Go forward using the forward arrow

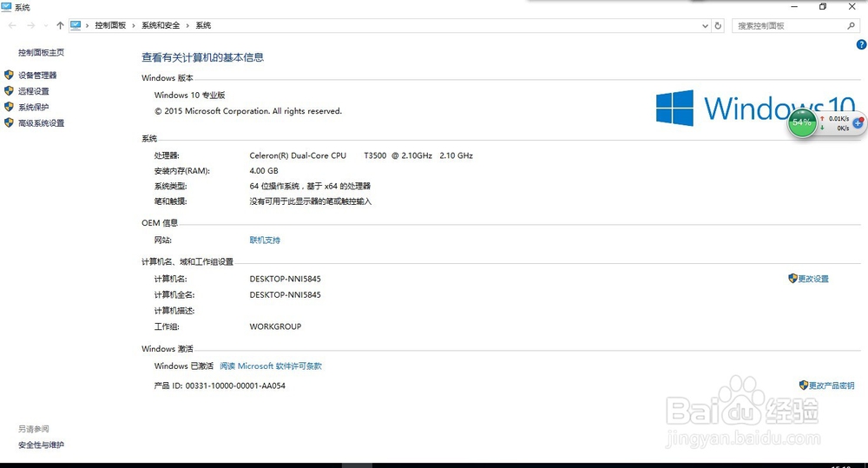point(31,25)
